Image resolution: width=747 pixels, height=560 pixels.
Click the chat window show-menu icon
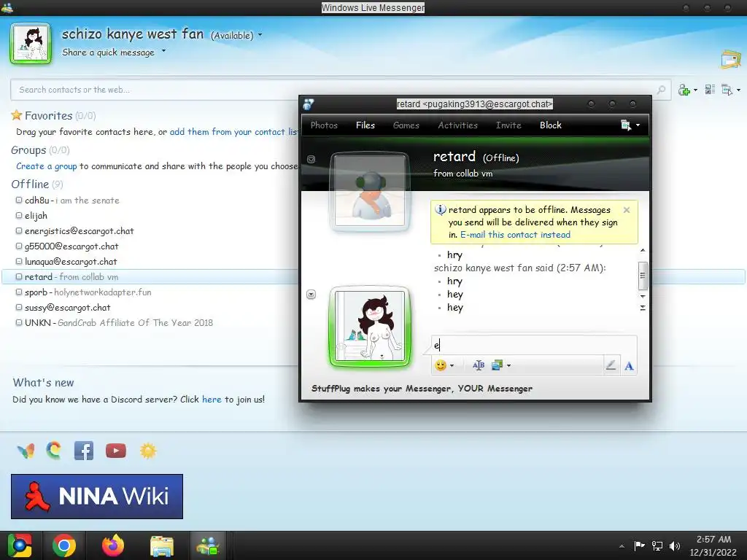pyautogui.click(x=625, y=125)
